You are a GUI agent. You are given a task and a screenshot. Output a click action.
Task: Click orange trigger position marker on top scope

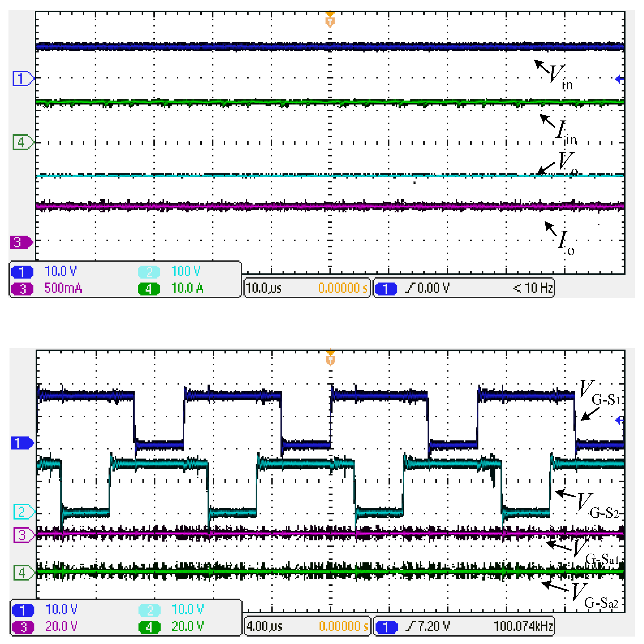coord(330,21)
